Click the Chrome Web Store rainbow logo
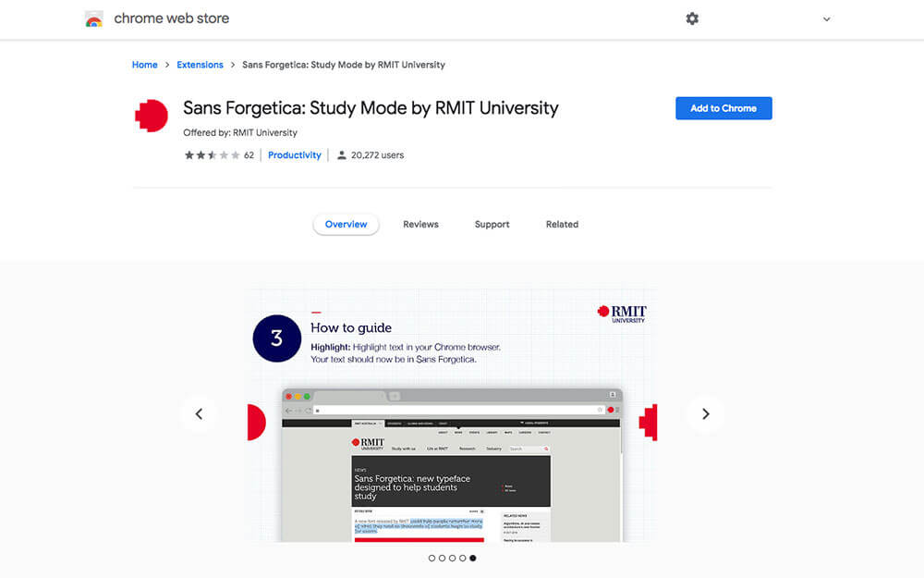The height and width of the screenshot is (578, 924). click(x=93, y=18)
